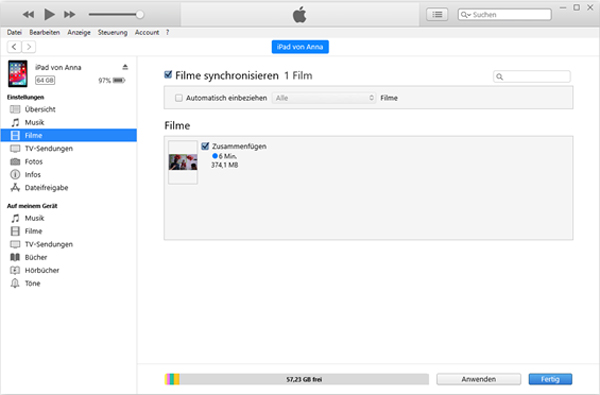The height and width of the screenshot is (395, 600).
Task: Adjust the volume slider knob
Action: [x=140, y=15]
